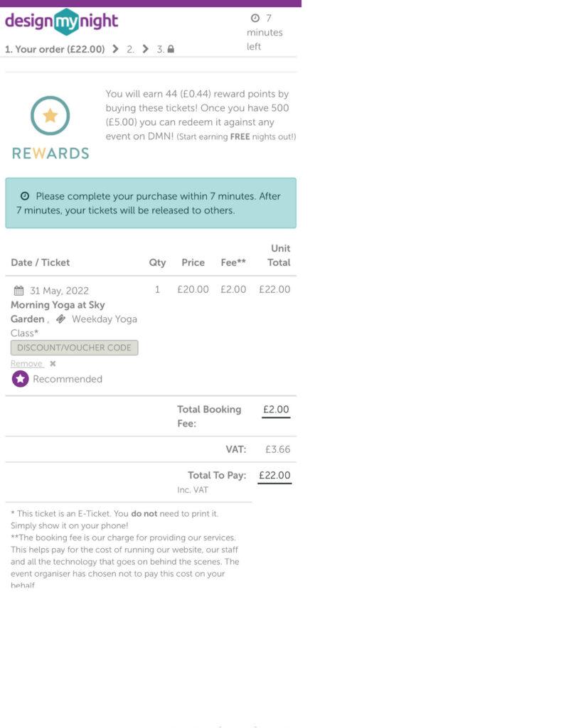Screen dimensions: 566x728
Task: Go to step 2 in the checkout breadcrumb
Action: click(x=130, y=49)
